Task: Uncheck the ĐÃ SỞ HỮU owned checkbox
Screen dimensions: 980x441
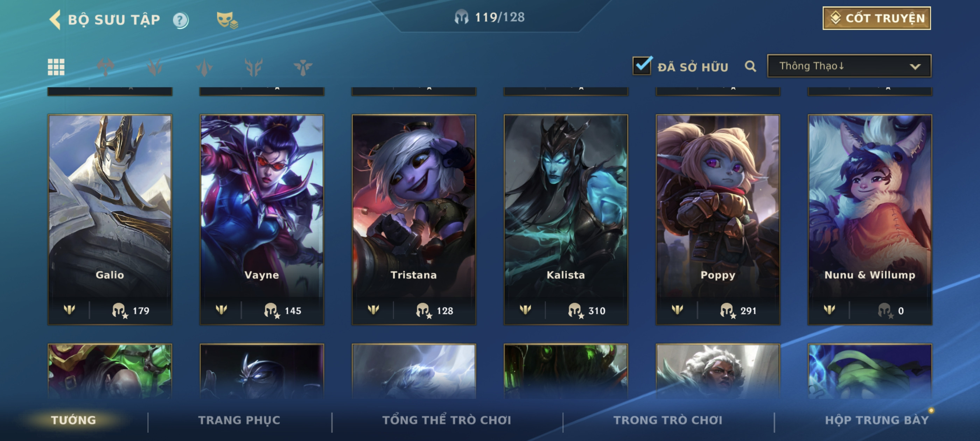Action: pos(642,65)
